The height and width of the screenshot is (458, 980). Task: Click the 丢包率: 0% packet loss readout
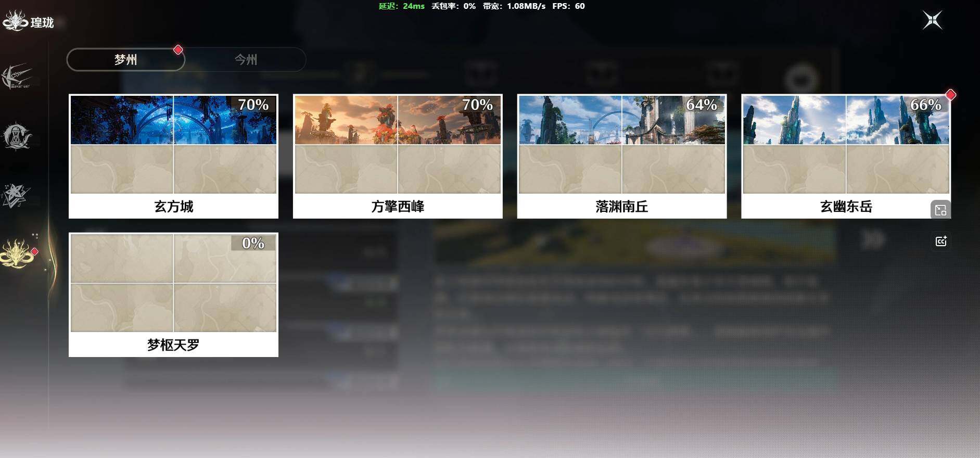coord(453,6)
